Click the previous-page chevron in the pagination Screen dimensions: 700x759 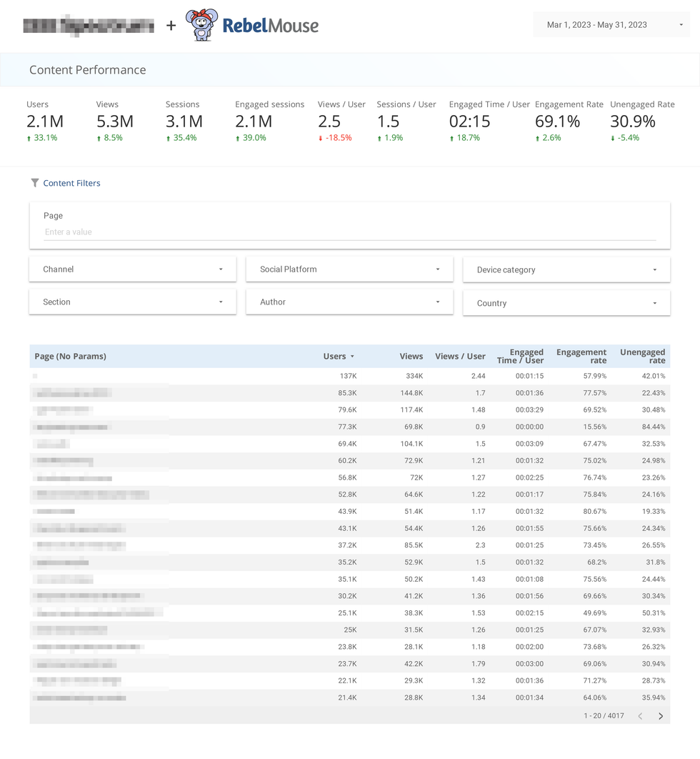pyautogui.click(x=641, y=715)
